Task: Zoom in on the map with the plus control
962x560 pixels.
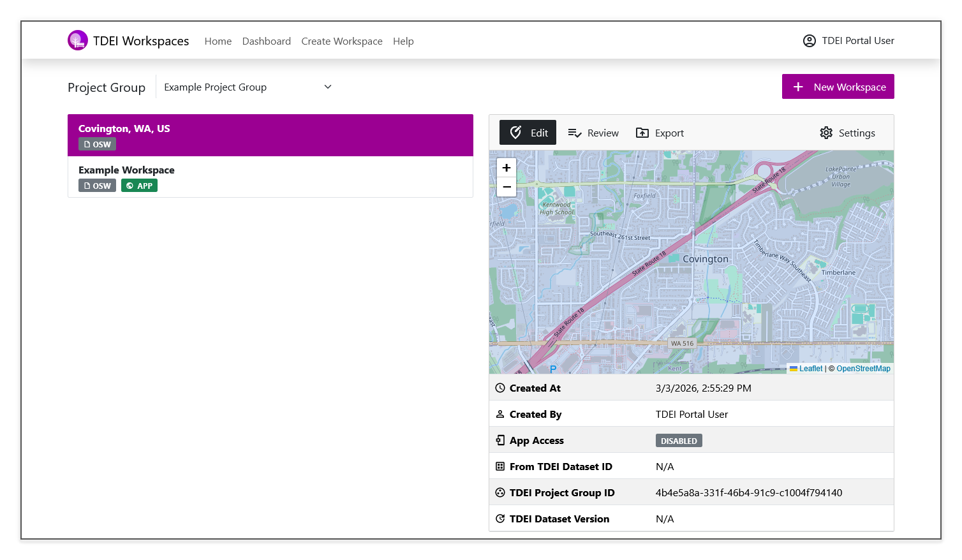Action: point(506,167)
